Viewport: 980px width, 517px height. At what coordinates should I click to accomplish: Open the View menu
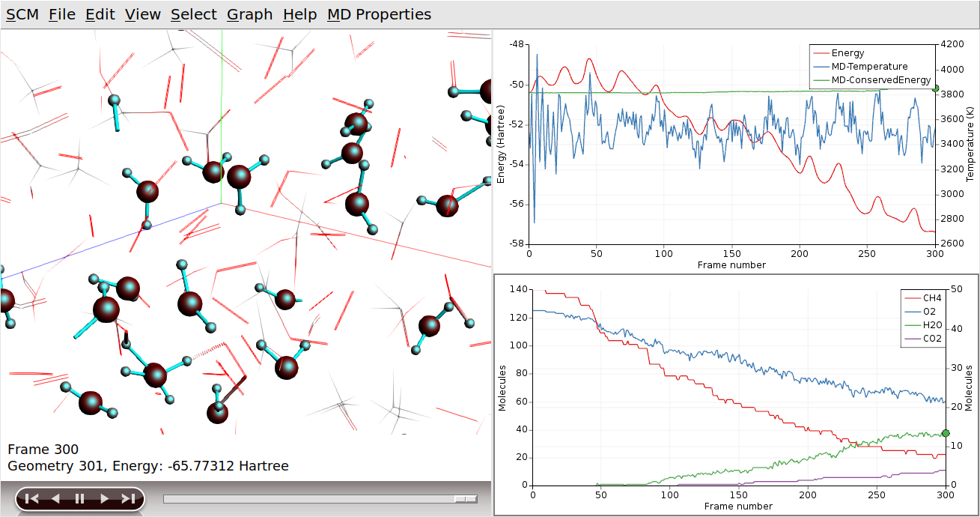[x=142, y=13]
